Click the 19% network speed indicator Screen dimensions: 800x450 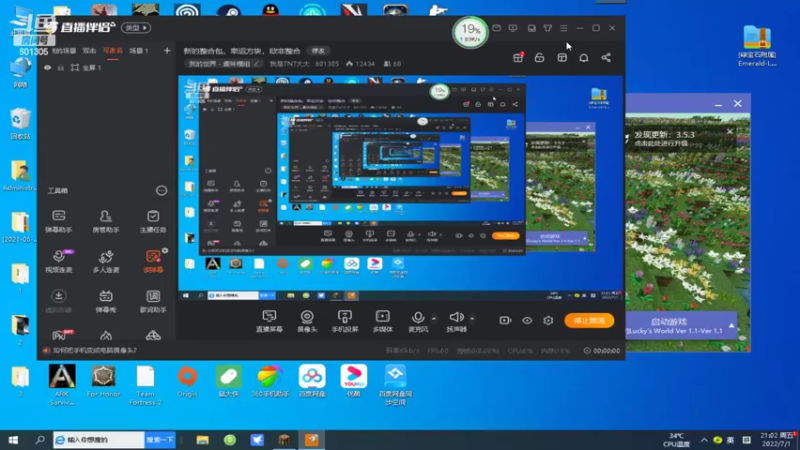point(470,32)
